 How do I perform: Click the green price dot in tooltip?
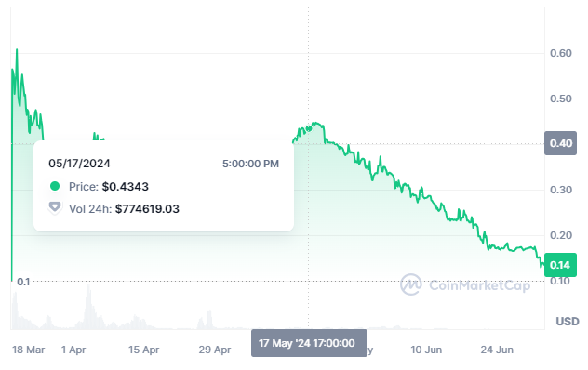(55, 186)
